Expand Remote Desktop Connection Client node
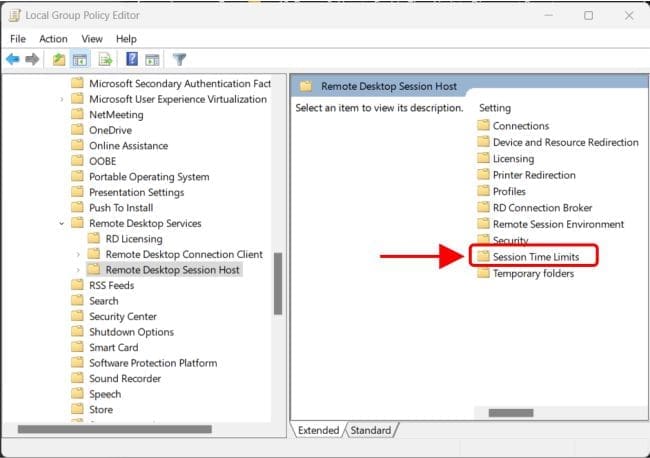The image size is (650, 458). tap(78, 254)
